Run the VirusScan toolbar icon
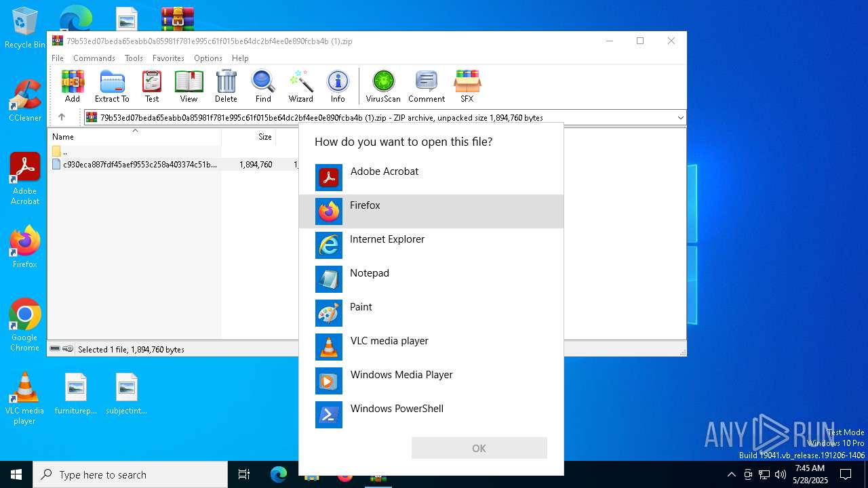This screenshot has width=868, height=488. tap(383, 86)
